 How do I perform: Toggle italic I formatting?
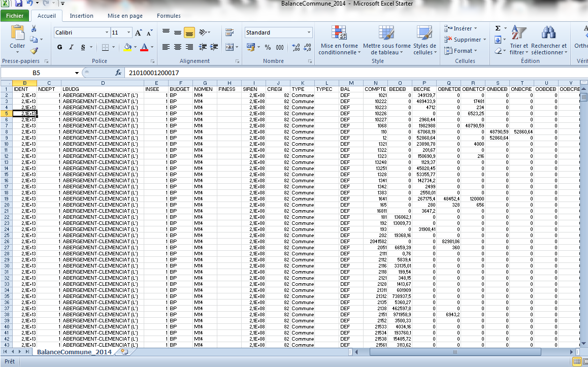pos(71,47)
